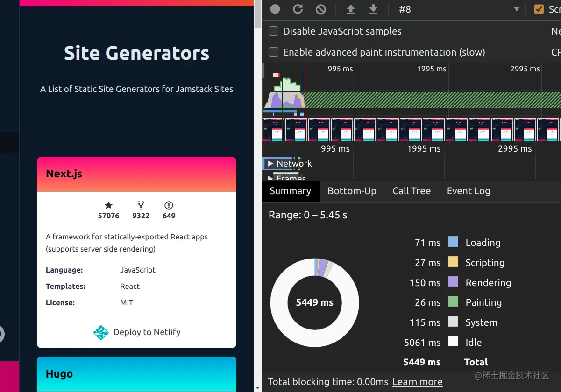Image resolution: width=561 pixels, height=392 pixels.
Task: Open the Call Tree tab
Action: coord(412,191)
